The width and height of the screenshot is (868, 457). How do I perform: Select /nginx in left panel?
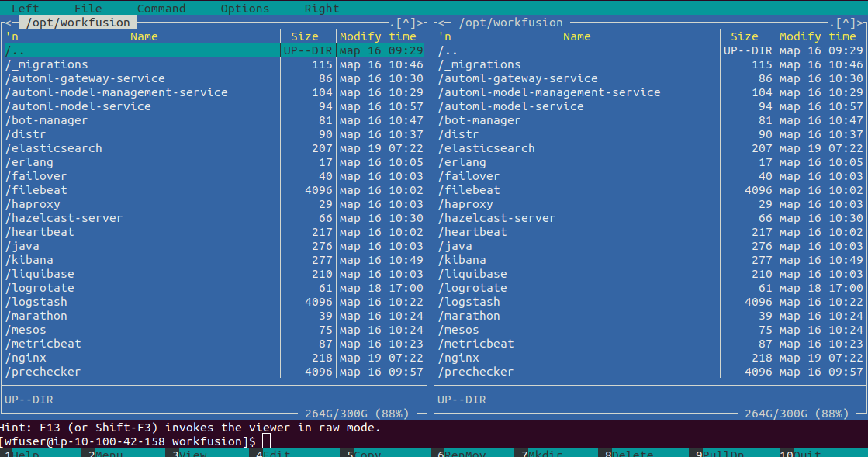tap(214, 358)
